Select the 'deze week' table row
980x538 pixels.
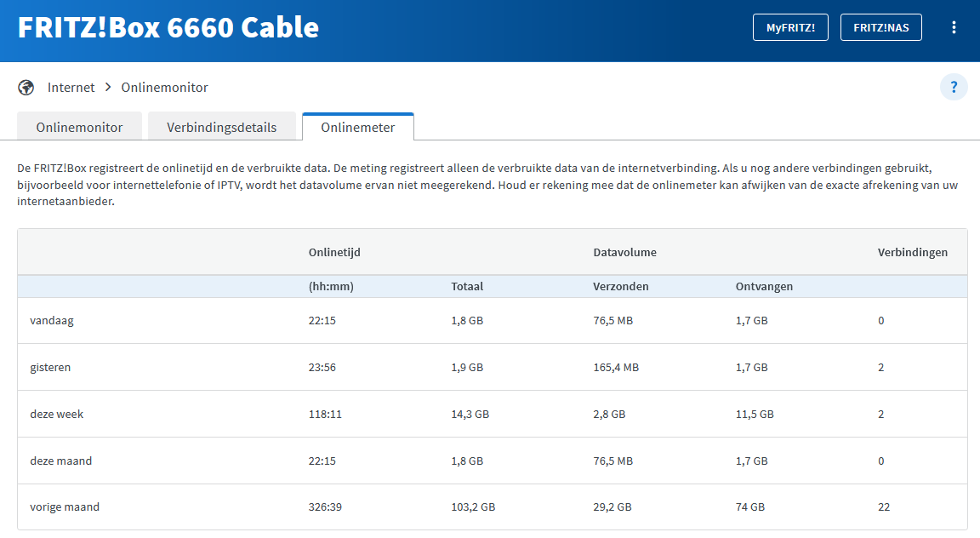[56, 415]
